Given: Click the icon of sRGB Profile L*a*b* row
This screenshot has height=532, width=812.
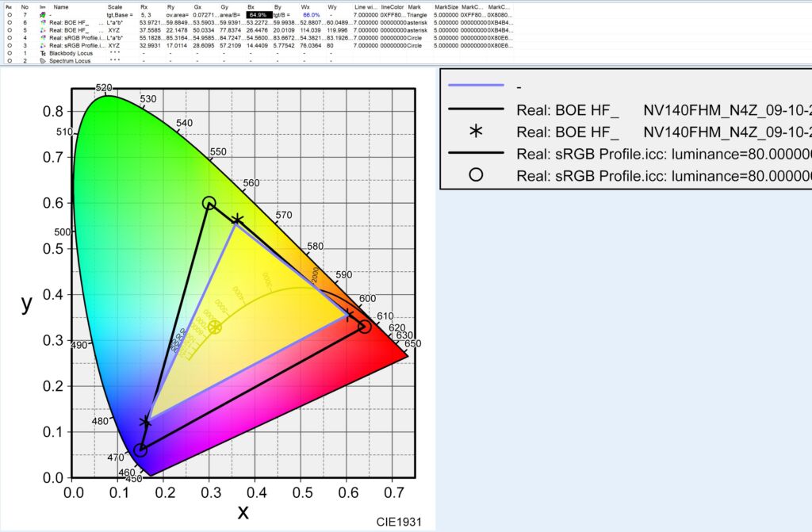Looking at the screenshot, I should point(43,38).
